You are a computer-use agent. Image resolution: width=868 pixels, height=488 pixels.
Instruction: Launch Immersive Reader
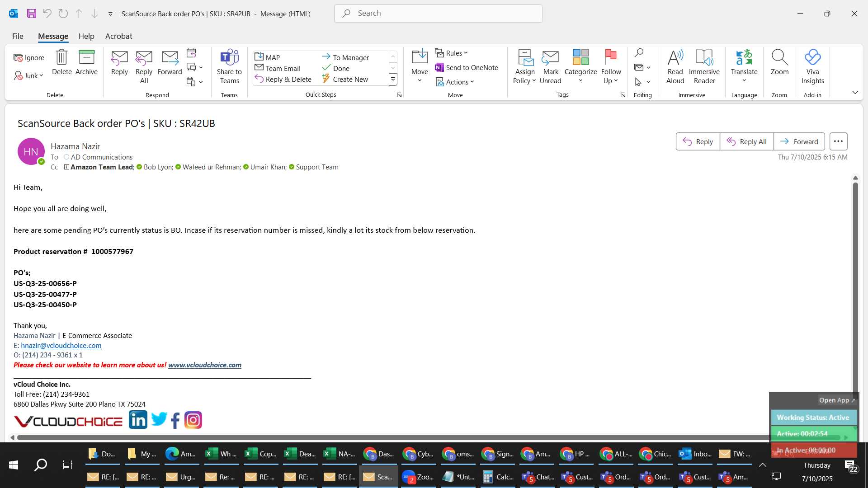click(x=704, y=67)
